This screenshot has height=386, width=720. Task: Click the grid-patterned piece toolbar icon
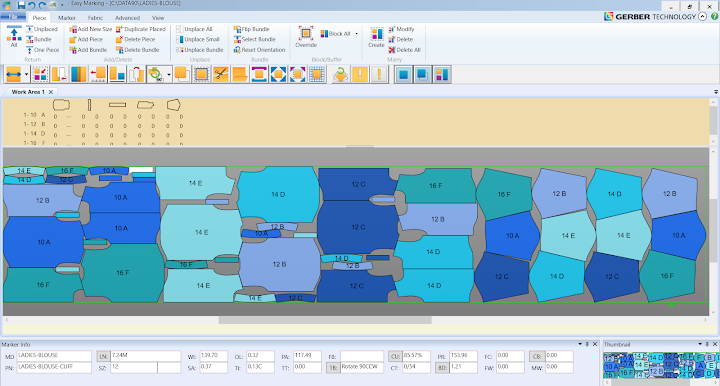[317, 74]
